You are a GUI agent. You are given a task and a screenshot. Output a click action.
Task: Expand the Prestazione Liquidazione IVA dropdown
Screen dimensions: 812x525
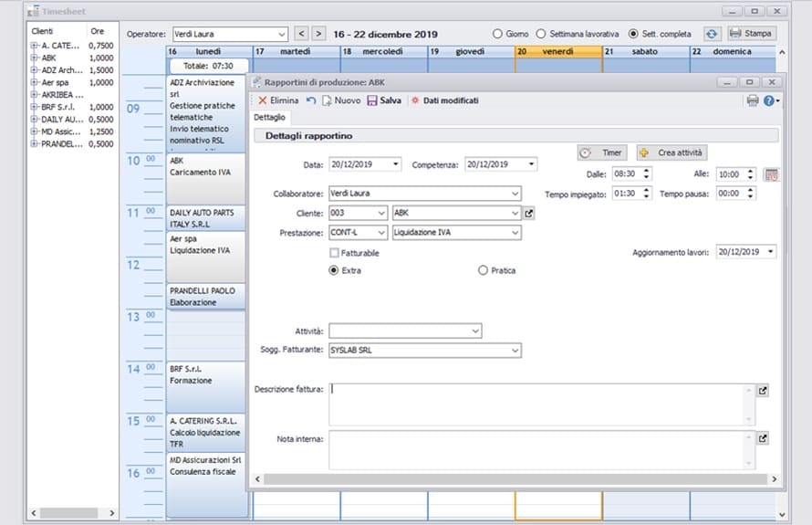(x=515, y=233)
